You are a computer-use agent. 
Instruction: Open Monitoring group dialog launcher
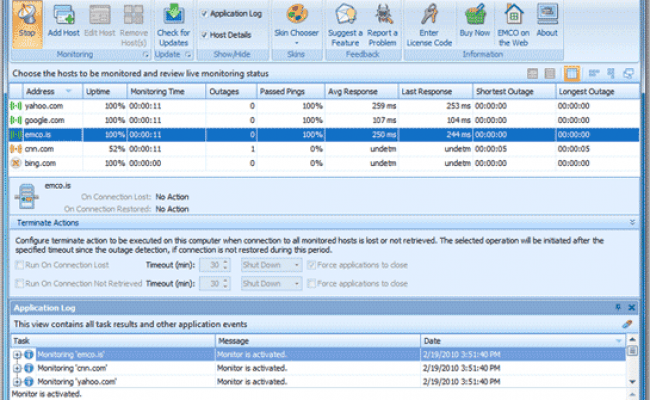[x=146, y=55]
